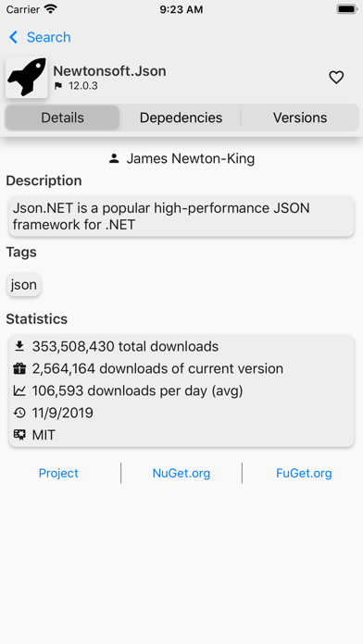Tap the rocket package icon
The image size is (363, 644).
pos(27,77)
